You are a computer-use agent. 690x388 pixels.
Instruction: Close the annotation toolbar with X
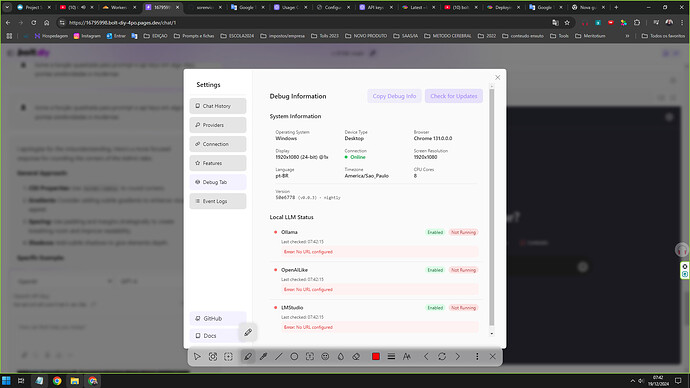pos(492,357)
